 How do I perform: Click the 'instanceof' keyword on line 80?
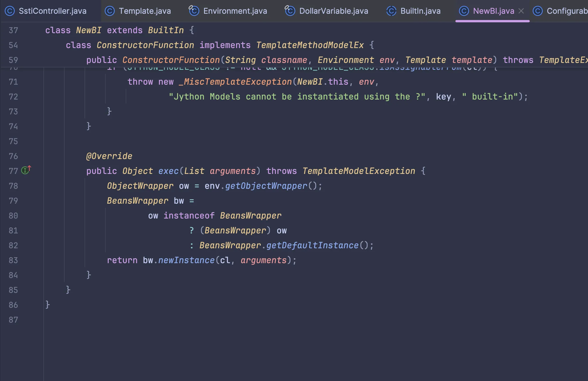189,216
